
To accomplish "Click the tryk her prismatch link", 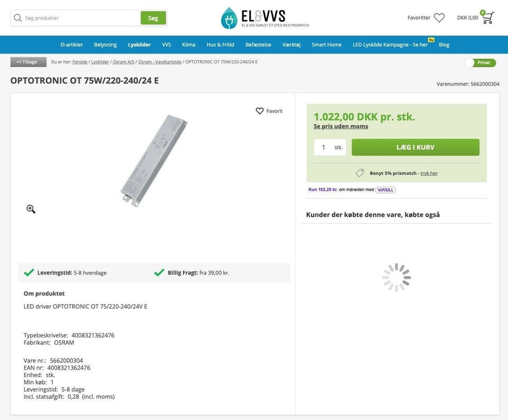I will tap(429, 173).
